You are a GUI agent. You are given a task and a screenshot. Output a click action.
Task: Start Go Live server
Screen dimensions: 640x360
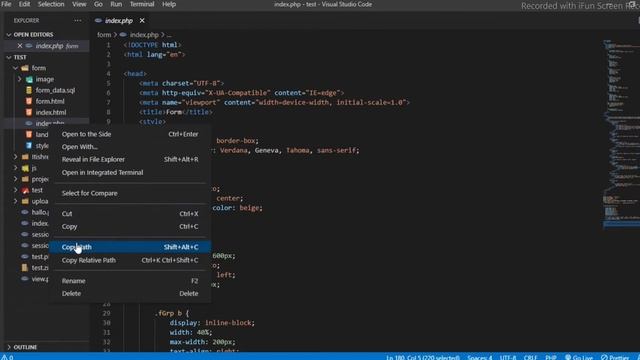point(578,357)
